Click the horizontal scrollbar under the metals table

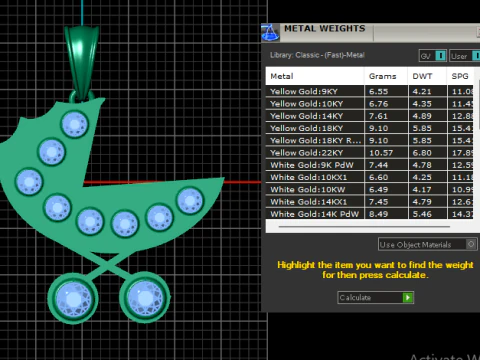[x=364, y=227]
